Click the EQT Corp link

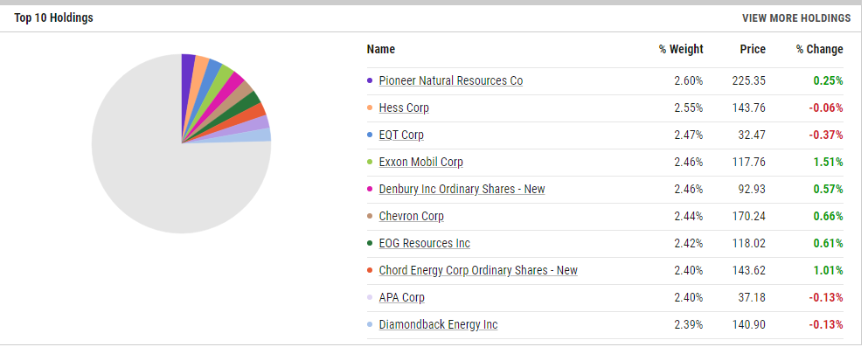pyautogui.click(x=401, y=135)
